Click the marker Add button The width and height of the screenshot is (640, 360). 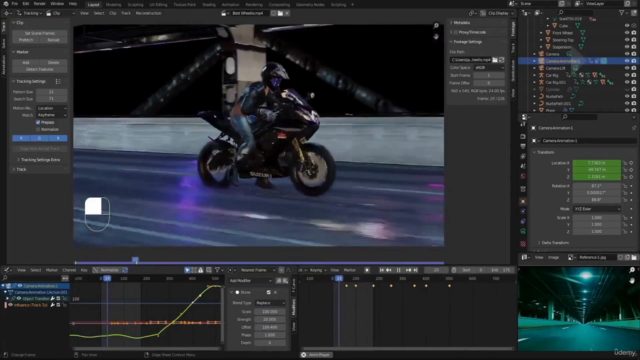pyautogui.click(x=26, y=62)
